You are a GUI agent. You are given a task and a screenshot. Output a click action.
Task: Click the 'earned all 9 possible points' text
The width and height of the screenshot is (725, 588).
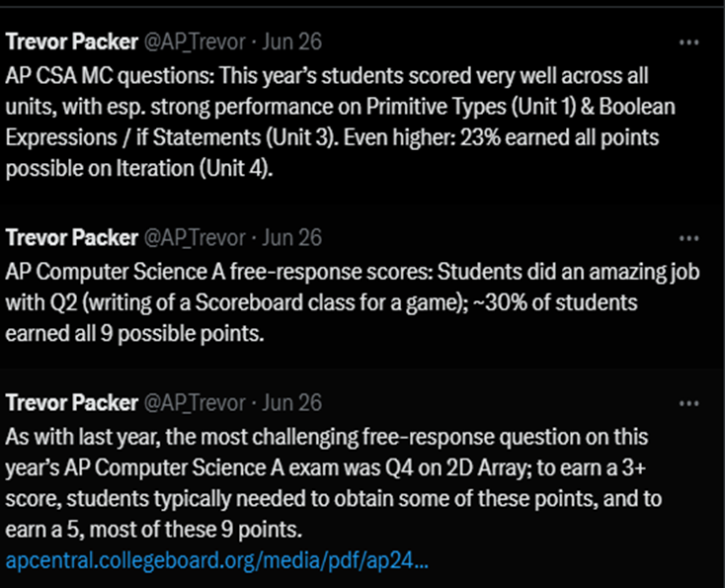click(135, 333)
